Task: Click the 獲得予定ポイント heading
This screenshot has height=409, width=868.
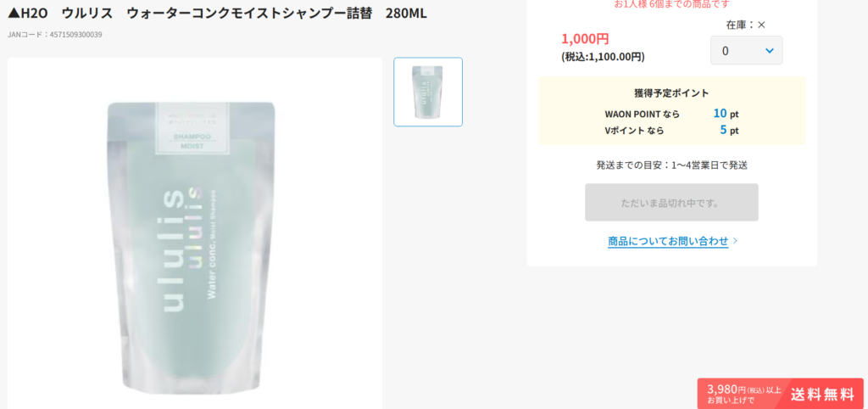Action: click(671, 93)
